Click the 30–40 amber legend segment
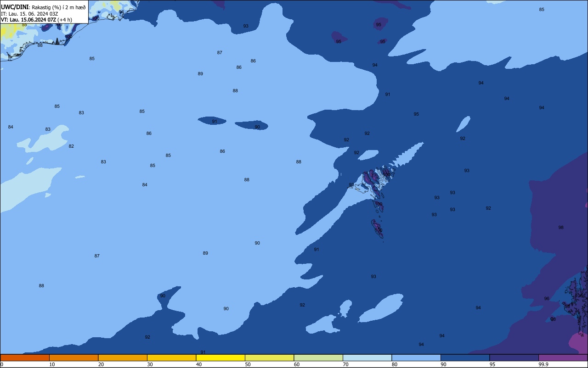Viewport: 588px width, 368px height. (171, 357)
